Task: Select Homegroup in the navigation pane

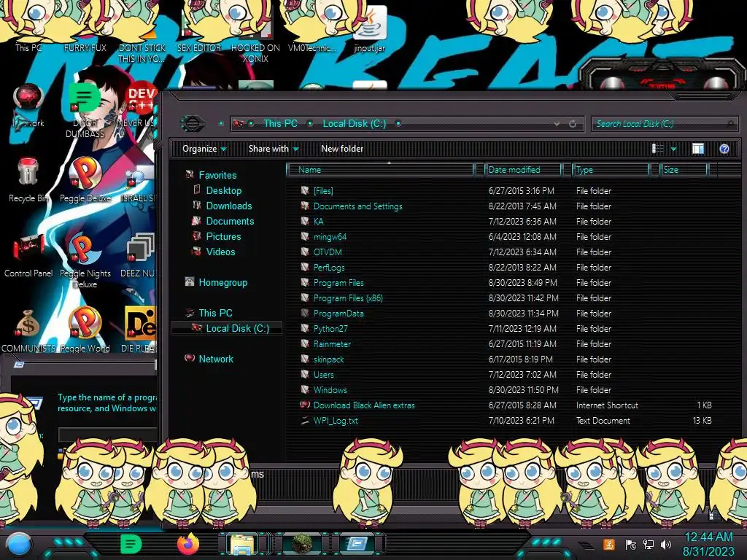Action: click(223, 282)
